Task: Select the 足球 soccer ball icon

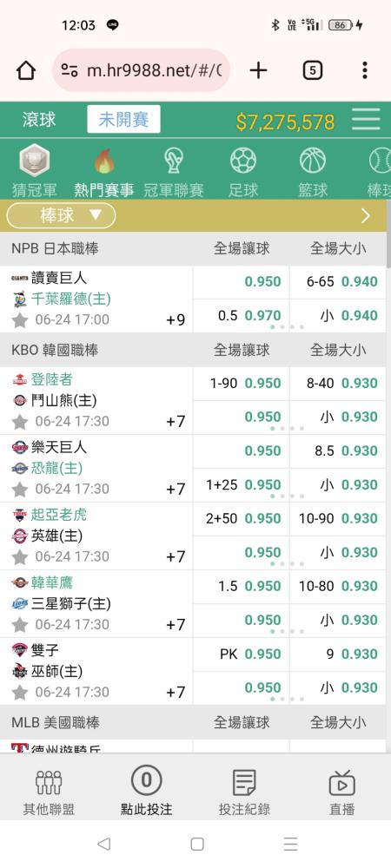Action: tap(243, 161)
